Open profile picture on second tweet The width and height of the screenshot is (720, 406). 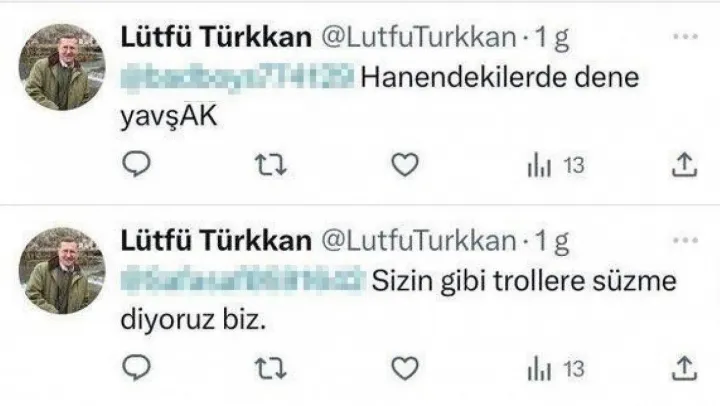(x=62, y=271)
